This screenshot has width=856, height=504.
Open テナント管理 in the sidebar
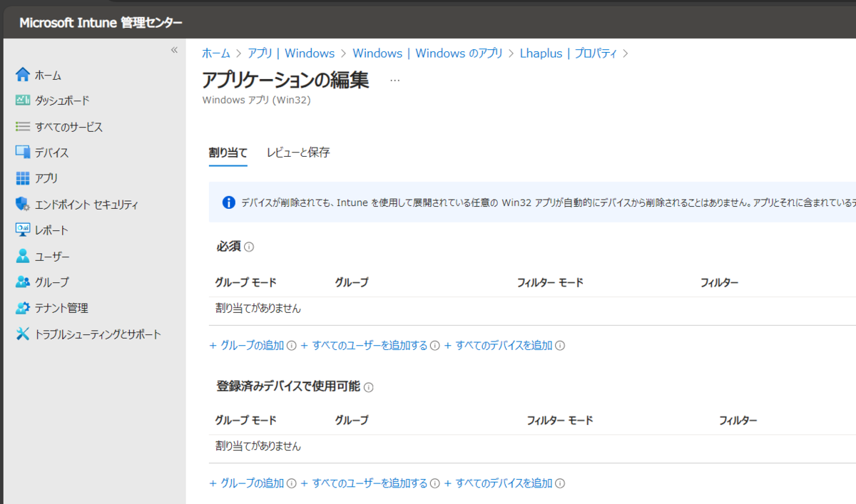click(61, 308)
